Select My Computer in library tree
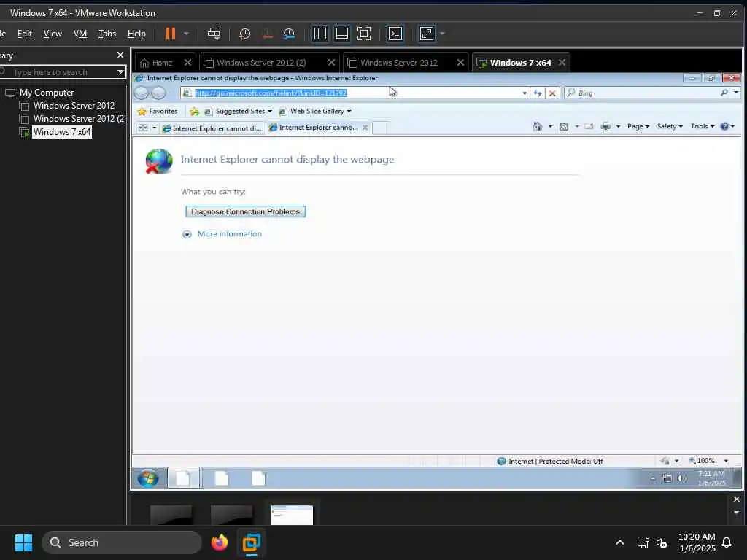This screenshot has width=747, height=560. tap(47, 93)
